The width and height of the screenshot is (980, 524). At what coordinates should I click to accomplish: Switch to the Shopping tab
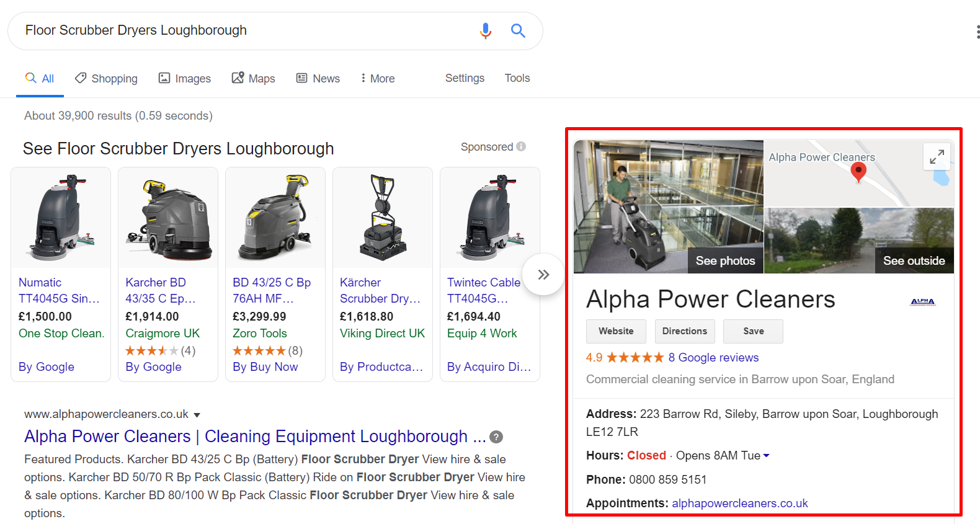(x=106, y=79)
